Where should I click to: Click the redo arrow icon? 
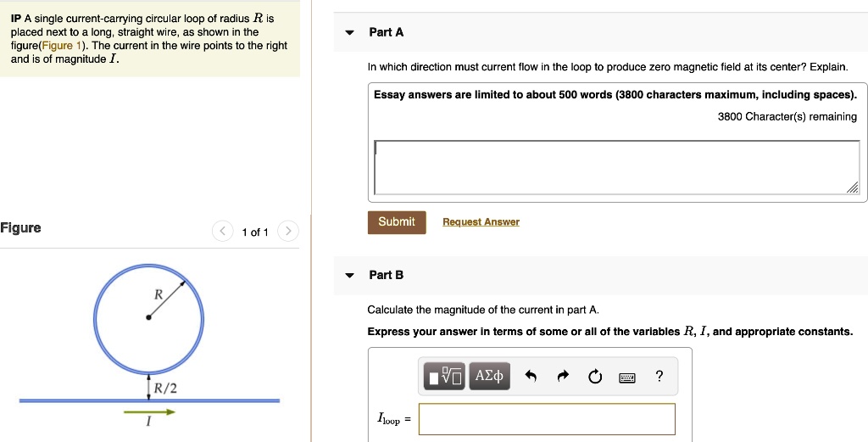(x=563, y=377)
